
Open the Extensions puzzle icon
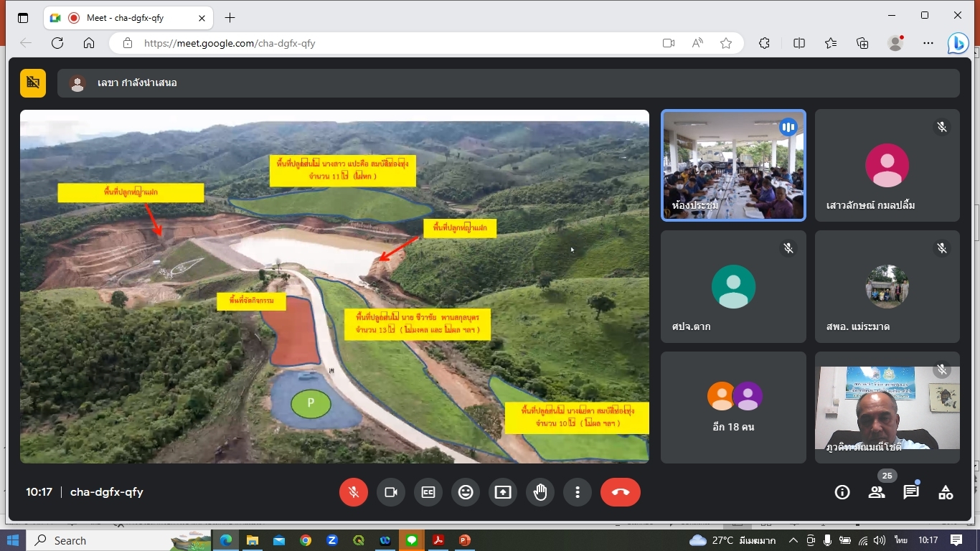tap(765, 43)
